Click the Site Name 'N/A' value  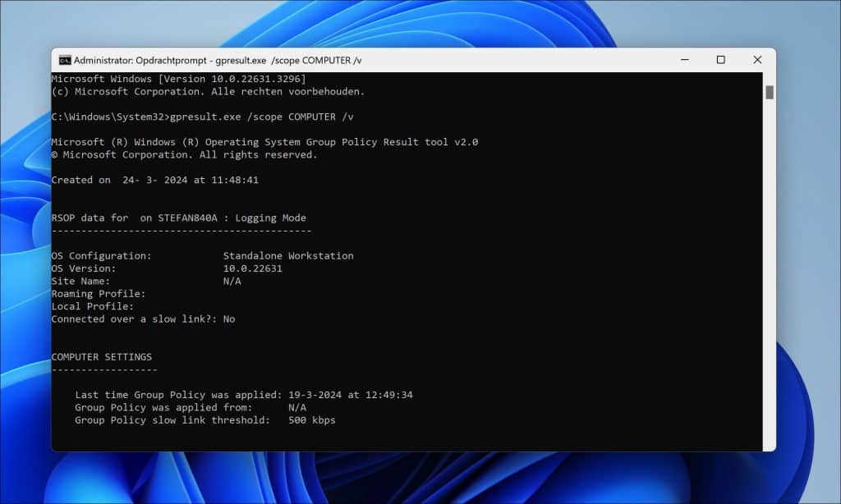point(232,282)
